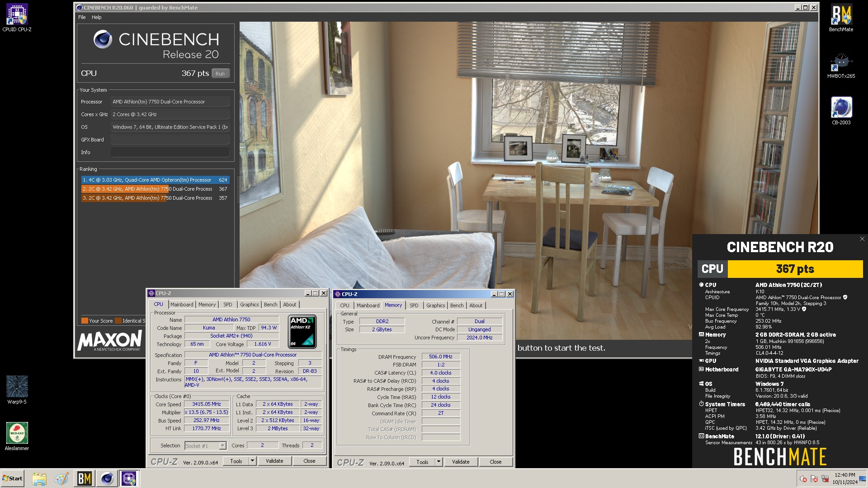Open Aleslammer desktop shortcut
Image resolution: width=868 pixels, height=488 pixels.
click(17, 436)
